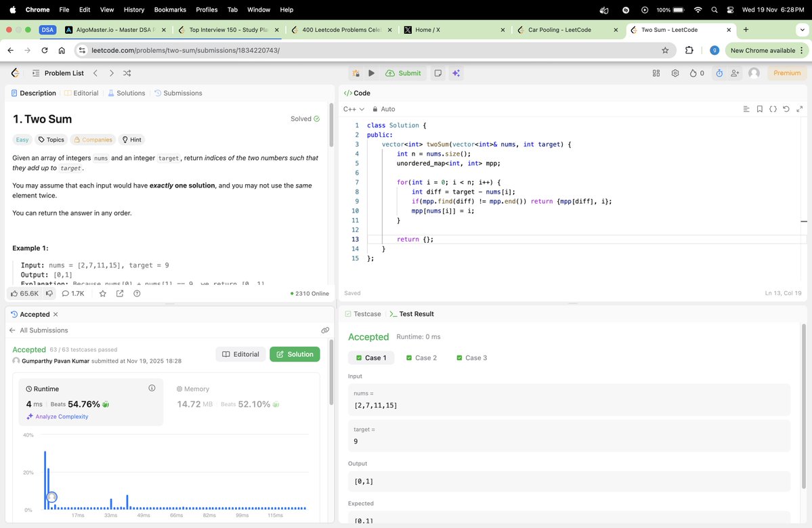Image resolution: width=812 pixels, height=528 pixels.
Task: Star the Two Sum problem as favorite
Action: (103, 293)
